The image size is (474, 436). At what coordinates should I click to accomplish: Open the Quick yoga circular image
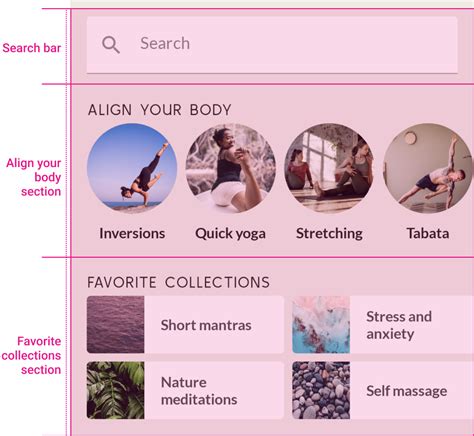coord(231,168)
